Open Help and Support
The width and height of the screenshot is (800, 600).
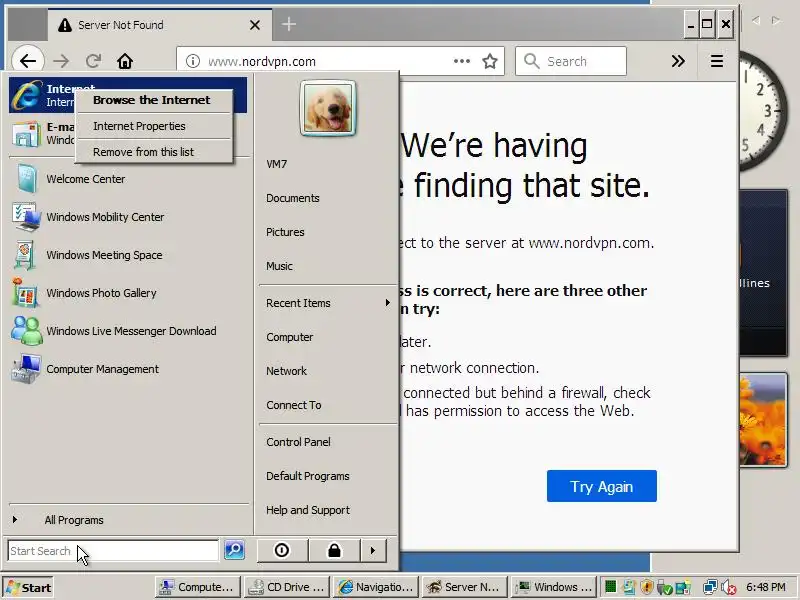point(308,510)
